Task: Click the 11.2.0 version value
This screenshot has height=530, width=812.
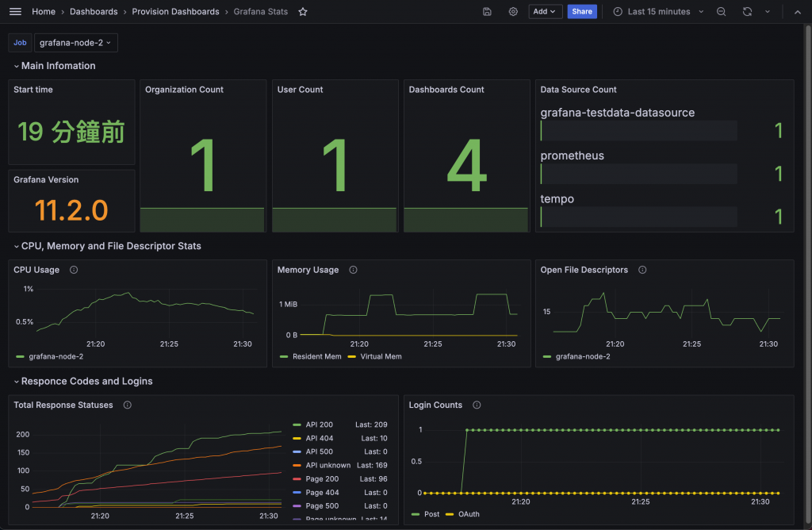Action: point(71,210)
